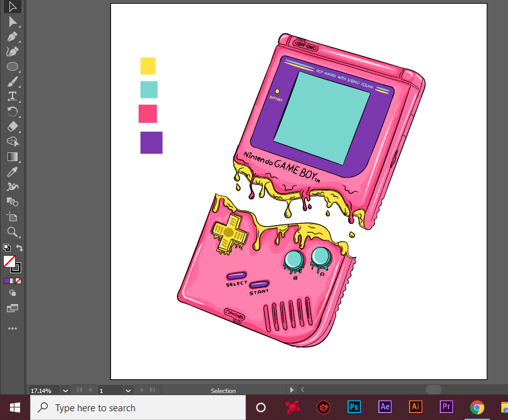508x420 pixels.
Task: Select the Blend tool
Action: pyautogui.click(x=13, y=202)
